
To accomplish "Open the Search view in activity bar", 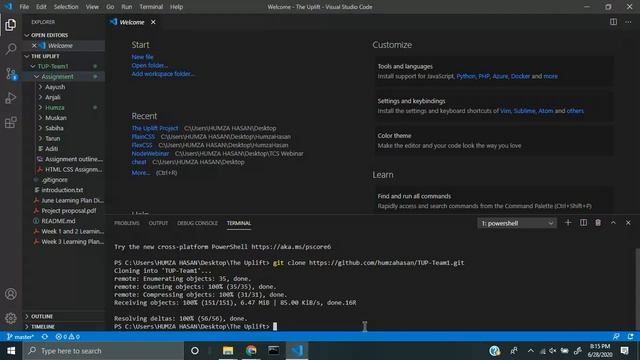I will point(11,49).
